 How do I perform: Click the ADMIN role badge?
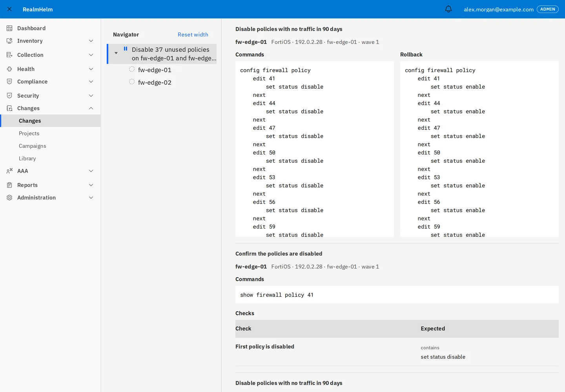tap(547, 9)
